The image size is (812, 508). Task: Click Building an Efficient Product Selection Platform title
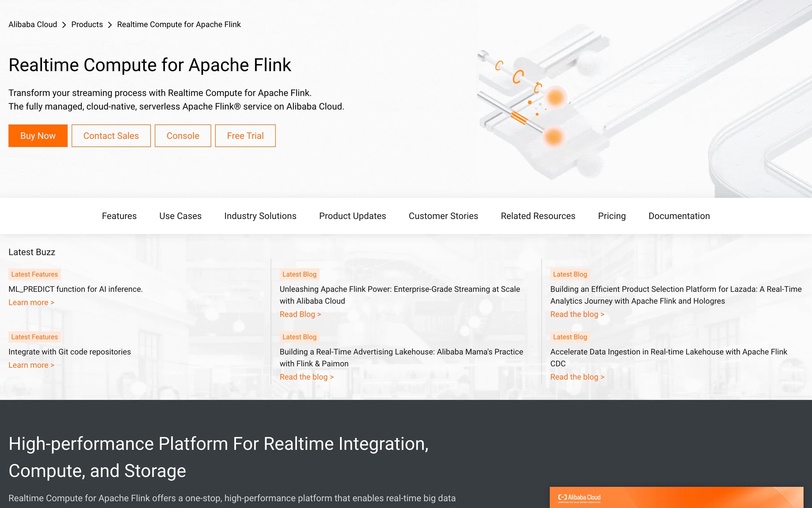tap(676, 295)
